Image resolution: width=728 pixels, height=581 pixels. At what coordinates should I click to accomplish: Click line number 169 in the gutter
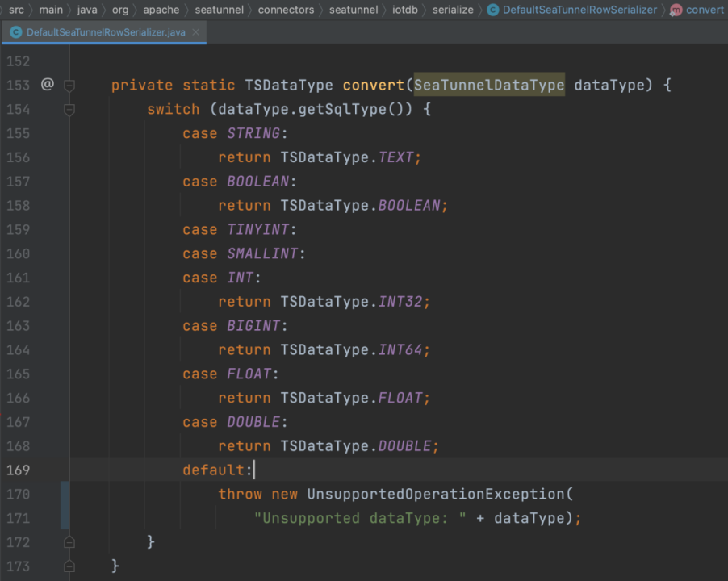(x=18, y=470)
